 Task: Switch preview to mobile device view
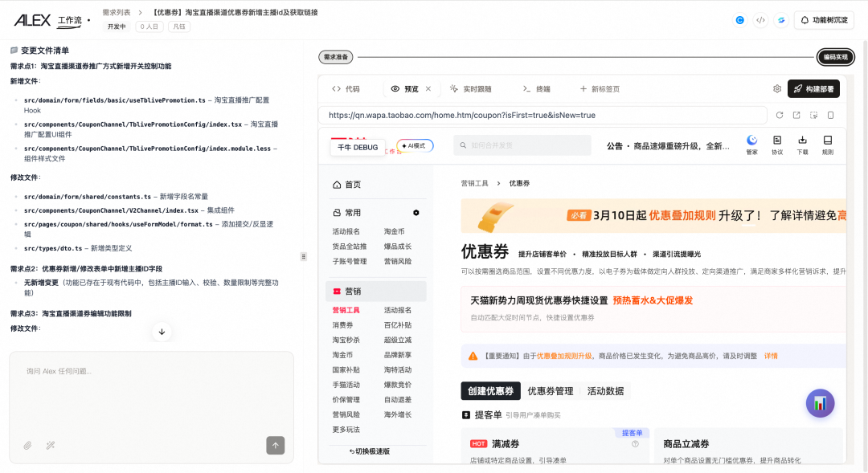(x=831, y=115)
